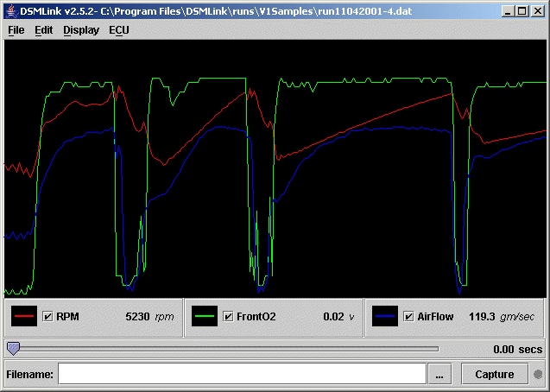The image size is (550, 392).
Task: Open the File menu
Action: tap(16, 29)
